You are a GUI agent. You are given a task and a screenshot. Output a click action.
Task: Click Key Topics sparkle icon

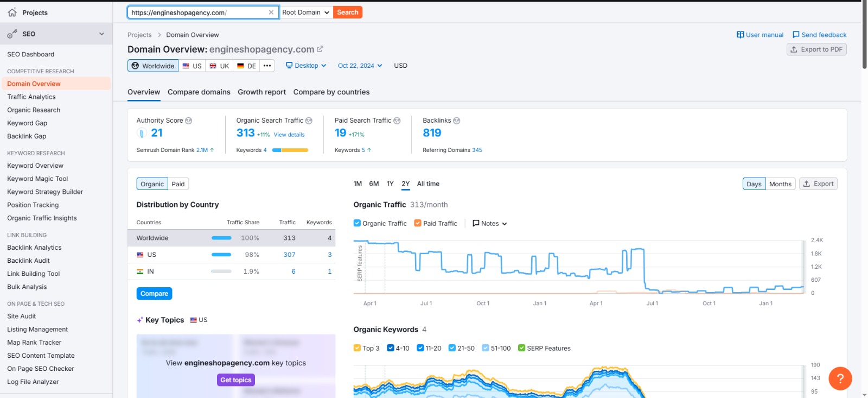coord(140,320)
